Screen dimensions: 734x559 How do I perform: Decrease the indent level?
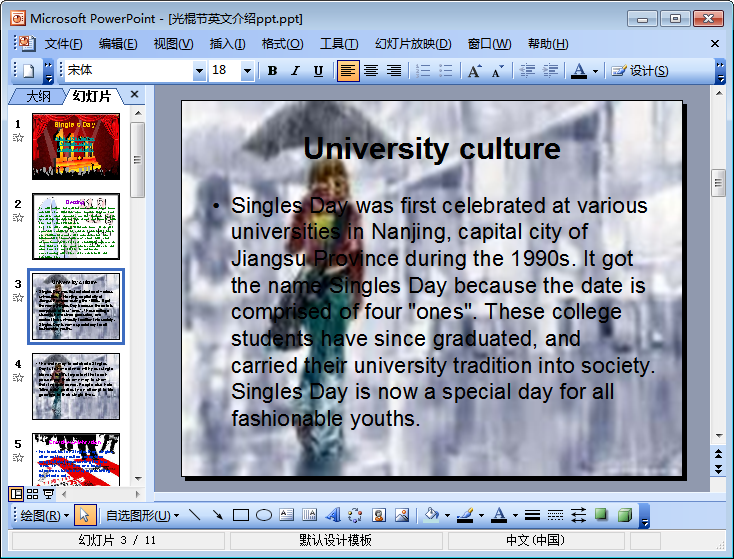(528, 71)
